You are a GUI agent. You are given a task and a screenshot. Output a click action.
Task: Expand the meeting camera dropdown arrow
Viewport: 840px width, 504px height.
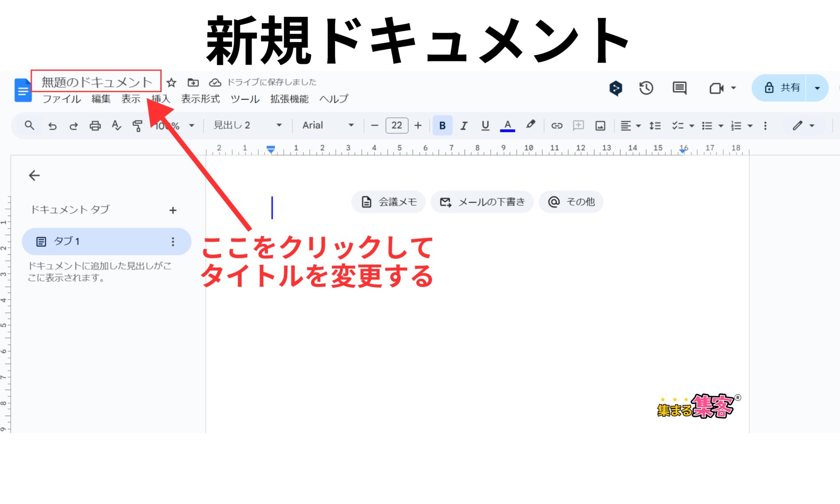(x=734, y=88)
